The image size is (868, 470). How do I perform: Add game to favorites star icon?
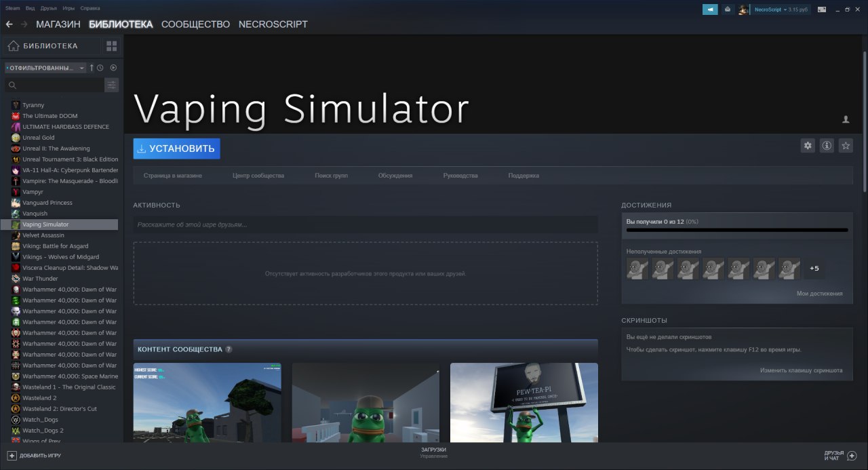point(846,145)
